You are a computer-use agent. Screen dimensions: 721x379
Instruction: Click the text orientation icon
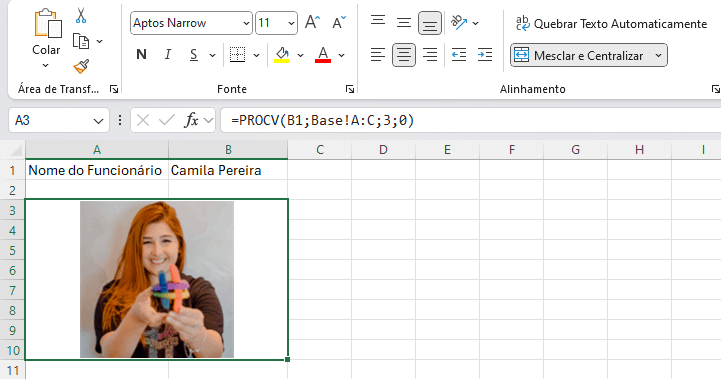tap(459, 23)
